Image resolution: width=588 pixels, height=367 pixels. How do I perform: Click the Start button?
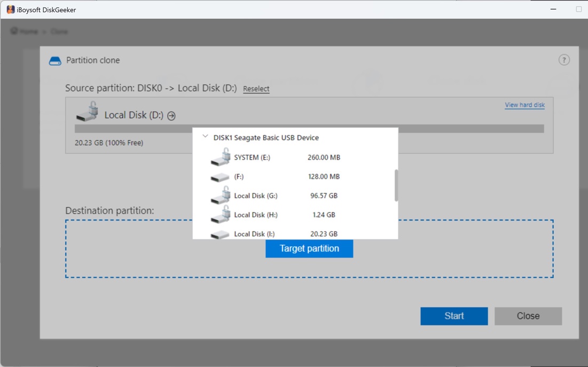454,316
